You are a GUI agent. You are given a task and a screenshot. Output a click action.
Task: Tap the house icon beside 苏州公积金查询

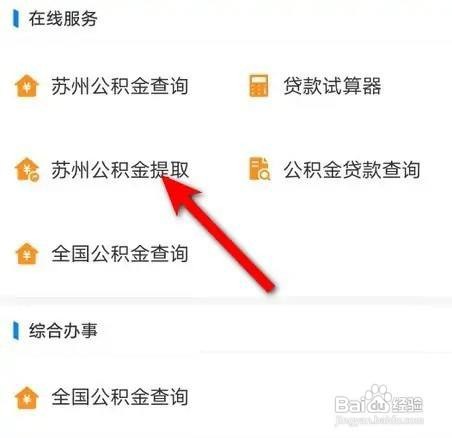(x=27, y=86)
